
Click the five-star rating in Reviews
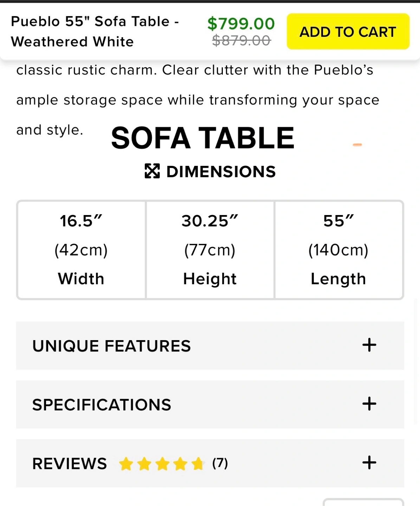[162, 464]
